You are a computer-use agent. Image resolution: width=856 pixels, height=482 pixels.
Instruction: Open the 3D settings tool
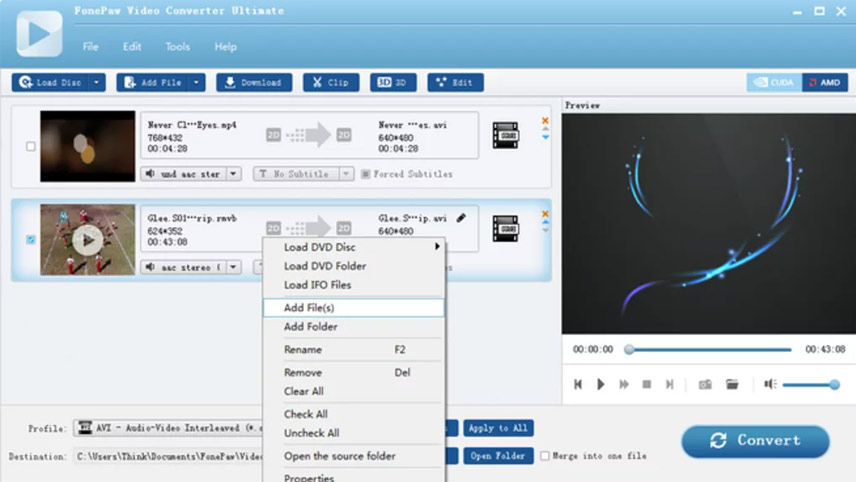click(393, 82)
